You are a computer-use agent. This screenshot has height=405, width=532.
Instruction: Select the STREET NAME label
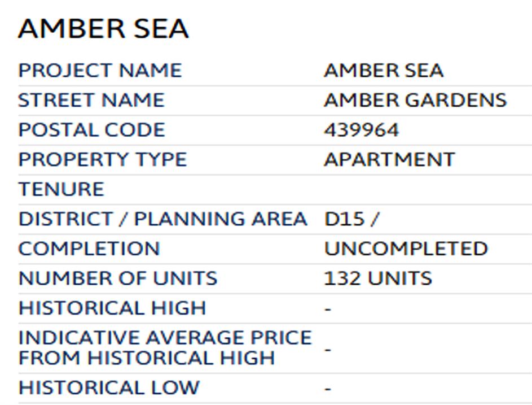(x=91, y=101)
